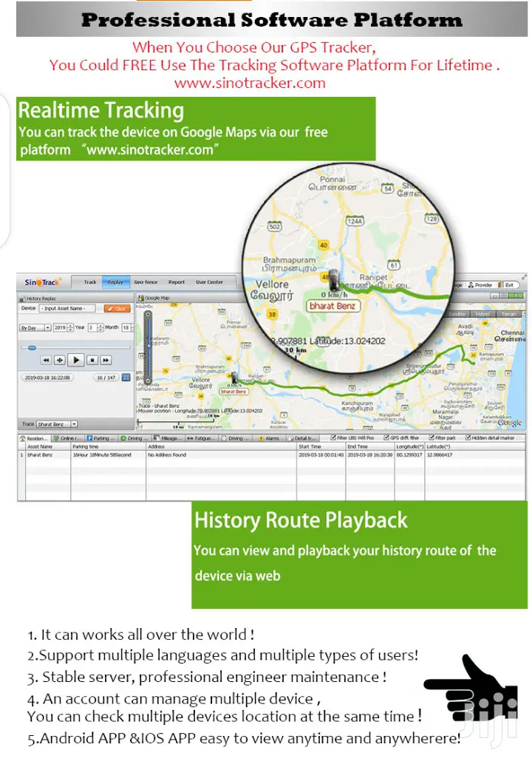The height and width of the screenshot is (764, 532).
Task: Click the bharat Benz label in magnified circle
Action: click(x=332, y=306)
